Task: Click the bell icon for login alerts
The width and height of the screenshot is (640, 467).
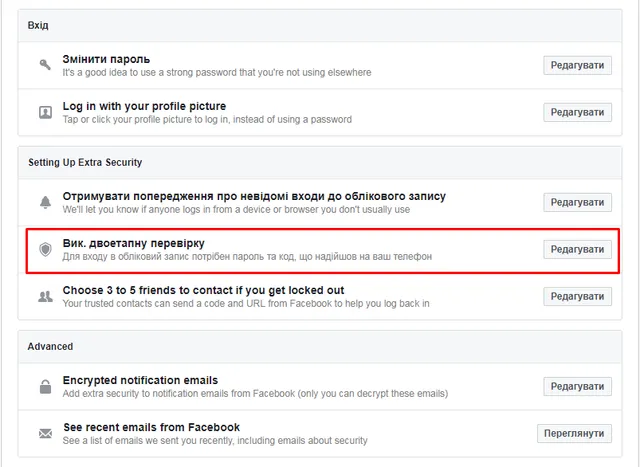Action: pyautogui.click(x=45, y=203)
